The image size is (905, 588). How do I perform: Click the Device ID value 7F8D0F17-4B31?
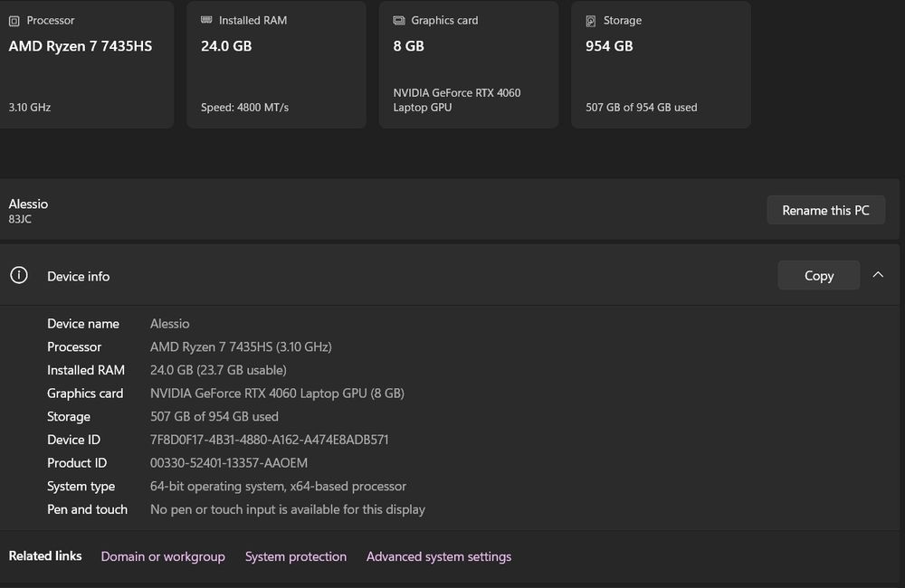270,440
